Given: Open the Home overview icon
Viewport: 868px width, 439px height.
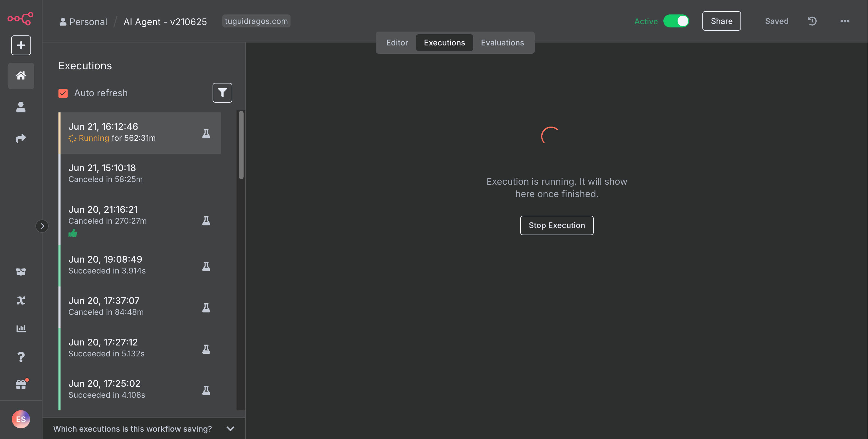Looking at the screenshot, I should [21, 76].
